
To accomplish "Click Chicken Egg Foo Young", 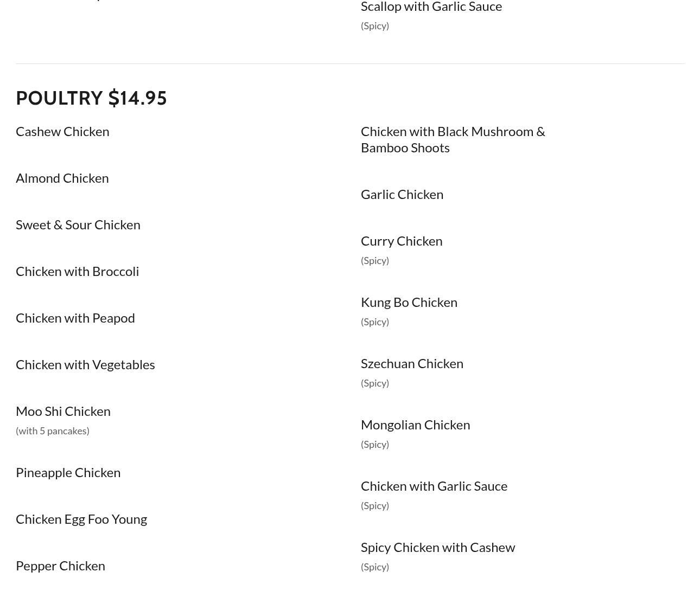I will 81,519.
